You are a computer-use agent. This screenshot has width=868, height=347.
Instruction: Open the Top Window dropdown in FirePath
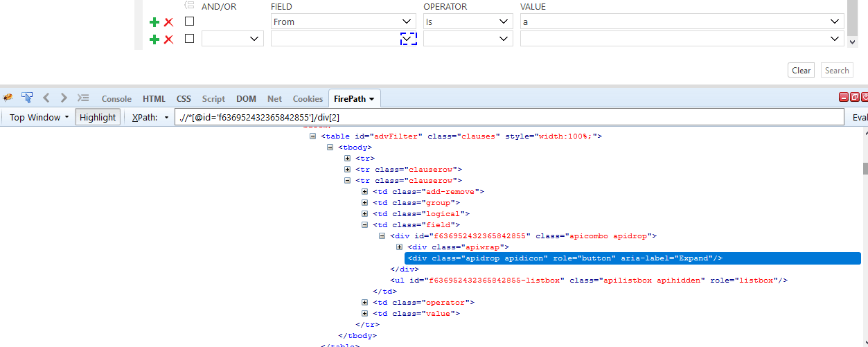pos(39,117)
